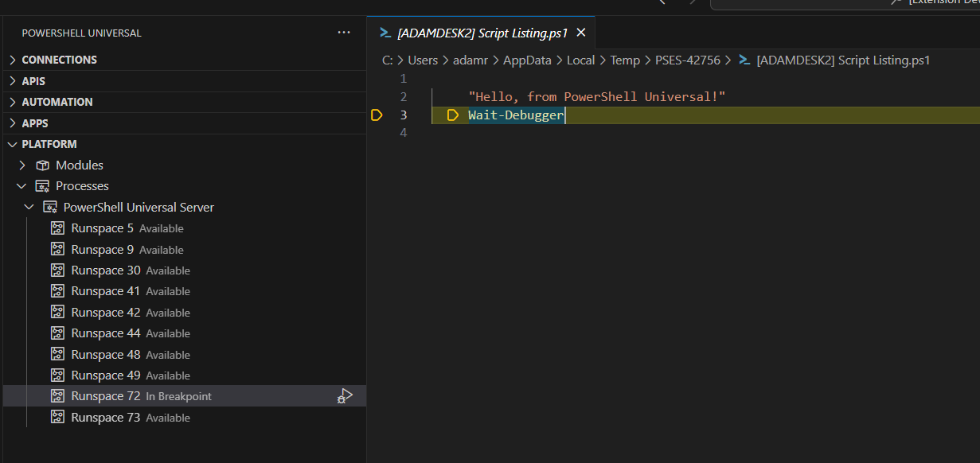Select Runspace 5 label text
The image size is (980, 463).
click(102, 228)
